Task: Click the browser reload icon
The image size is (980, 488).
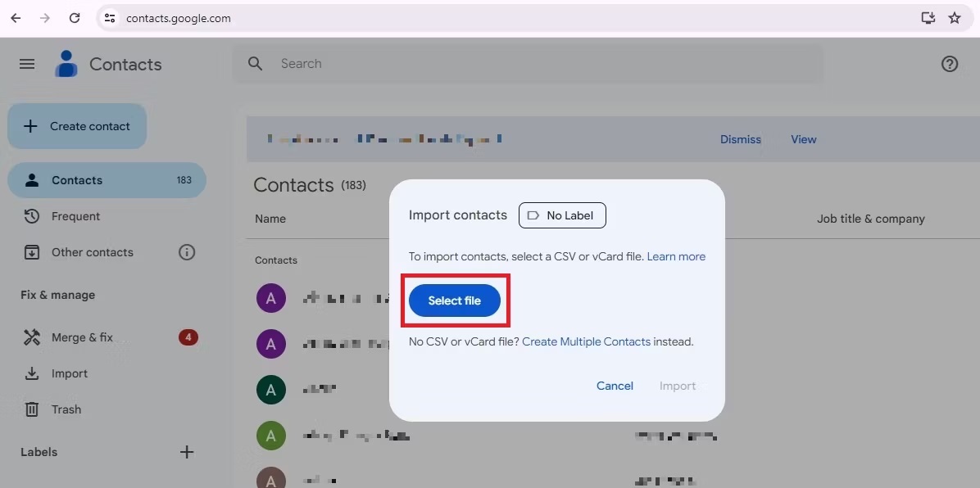Action: [75, 18]
